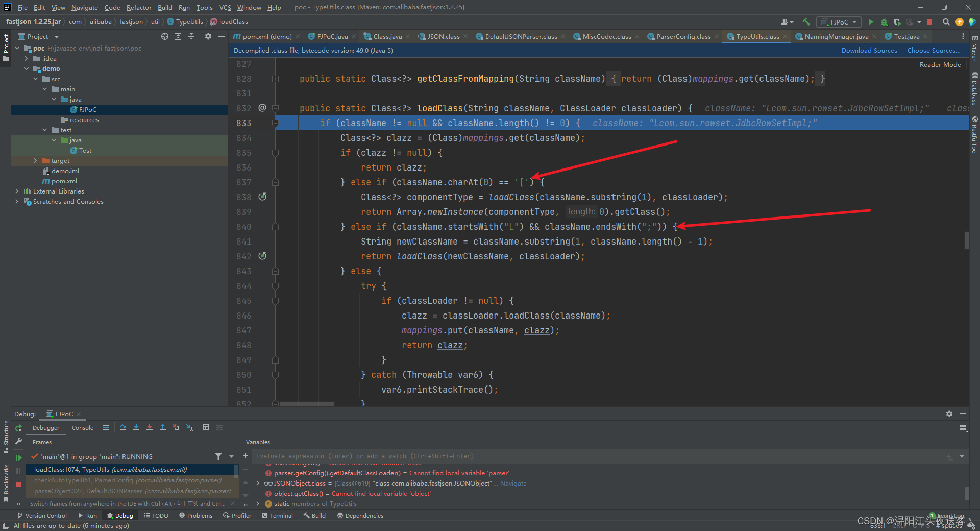980x531 pixels.
Task: Open the Maven tool window
Action: tap(974, 49)
